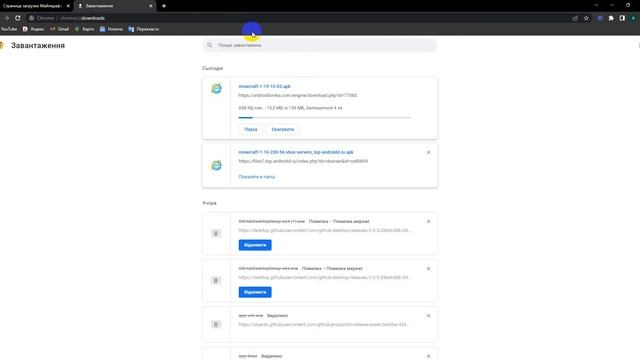
Task: Resume first GitHubDesktopSetup (1) download
Action: [x=255, y=245]
